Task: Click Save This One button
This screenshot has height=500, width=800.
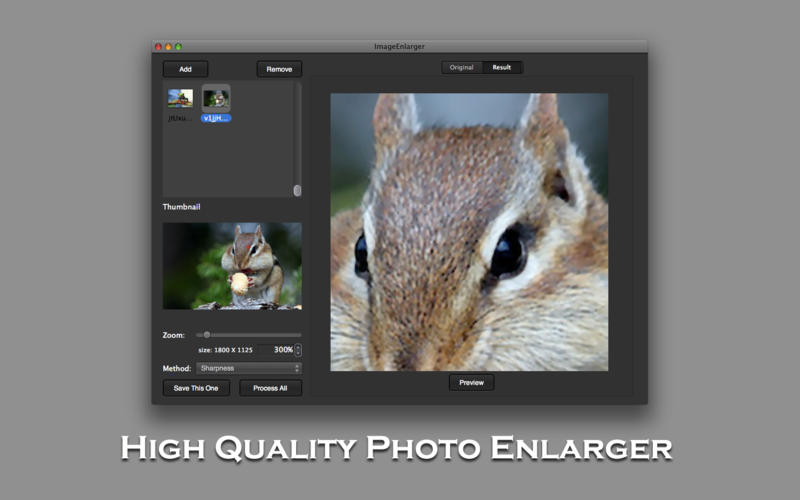Action: point(196,388)
